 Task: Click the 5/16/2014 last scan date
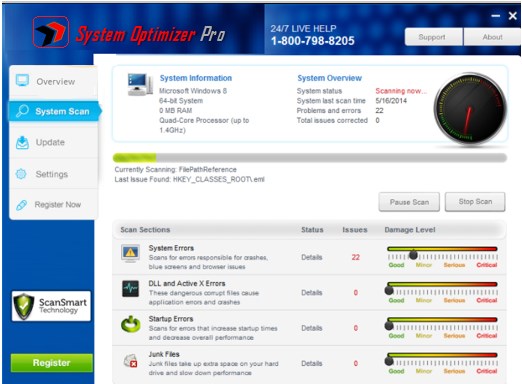[391, 101]
